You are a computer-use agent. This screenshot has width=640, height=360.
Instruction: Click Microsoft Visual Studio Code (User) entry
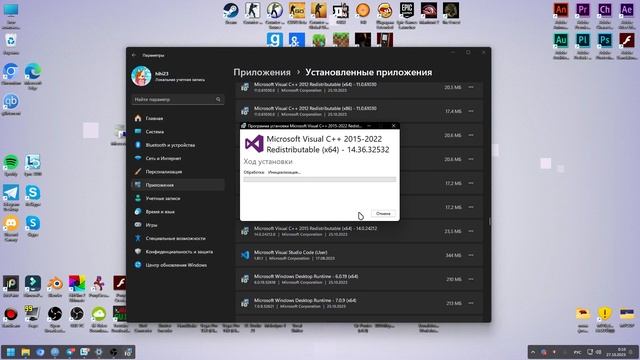(x=359, y=255)
